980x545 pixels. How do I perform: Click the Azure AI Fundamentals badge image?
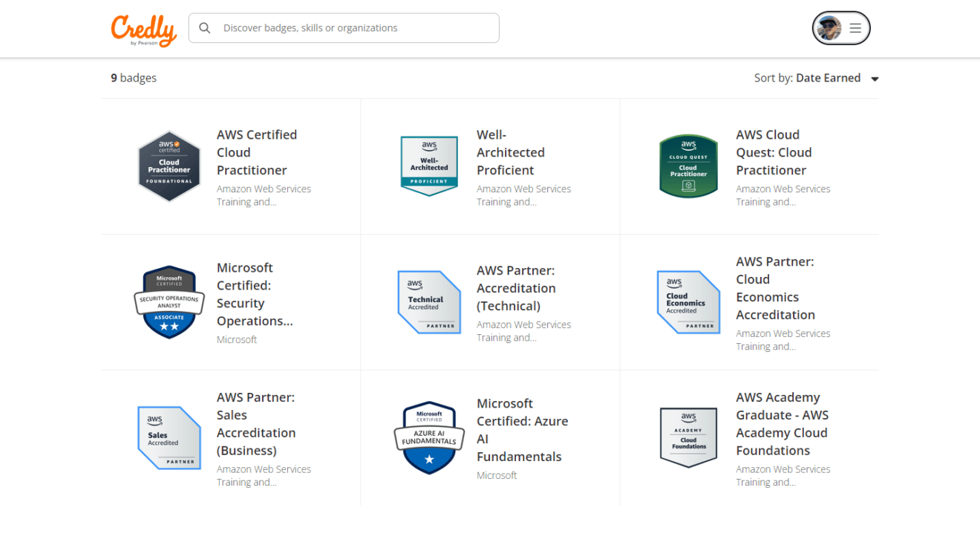click(x=428, y=437)
